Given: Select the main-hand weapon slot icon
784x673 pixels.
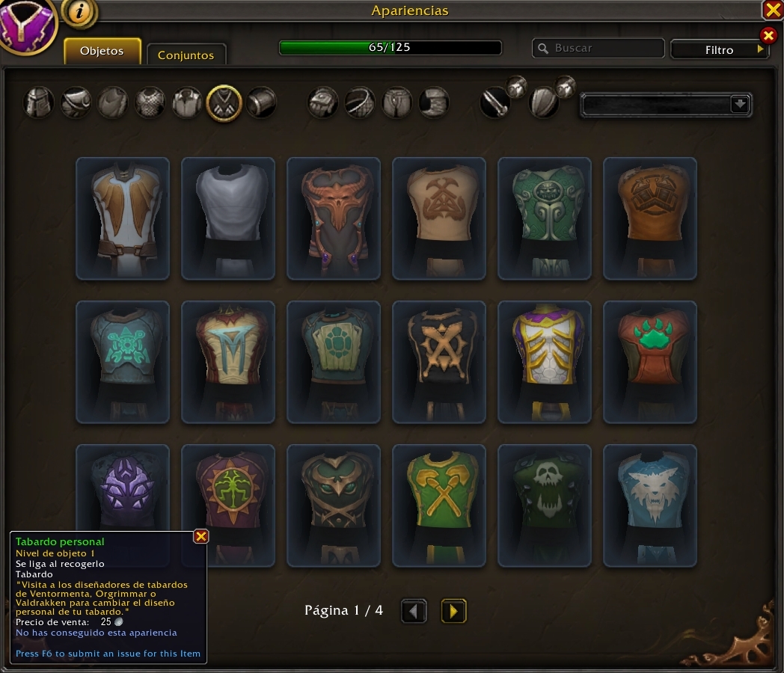Looking at the screenshot, I should coord(495,102).
